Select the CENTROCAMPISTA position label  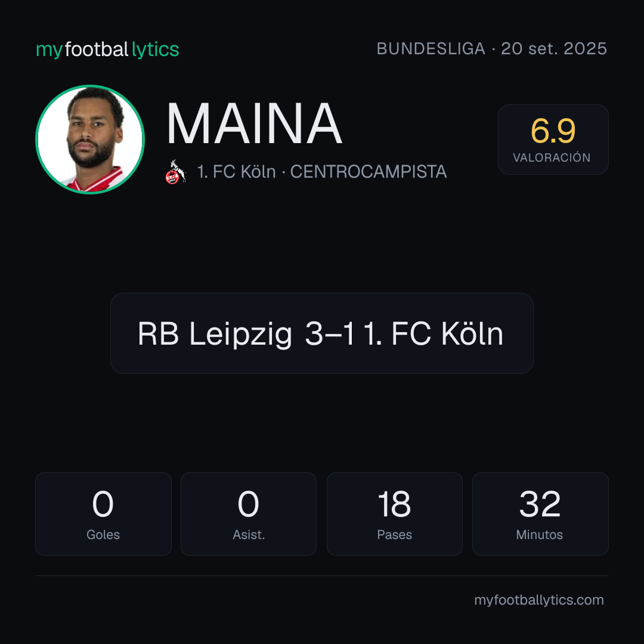(x=369, y=172)
